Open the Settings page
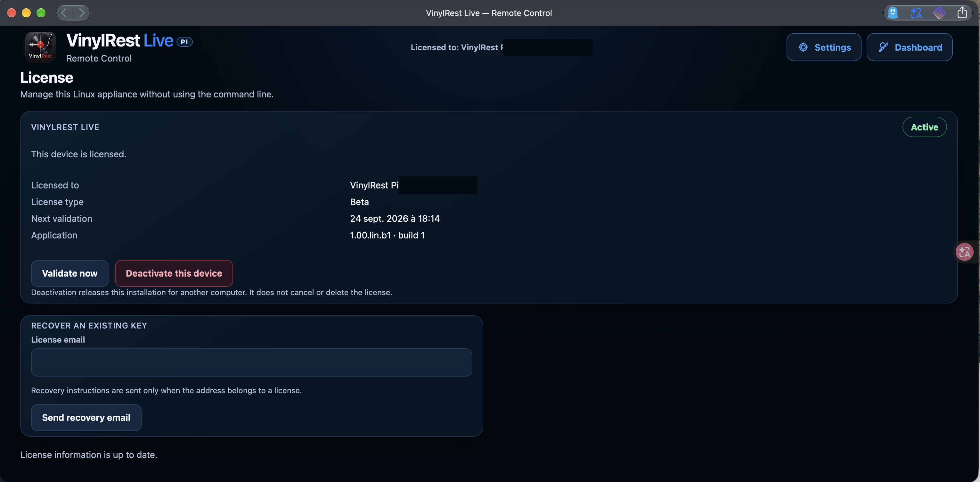This screenshot has height=482, width=980. click(x=824, y=47)
